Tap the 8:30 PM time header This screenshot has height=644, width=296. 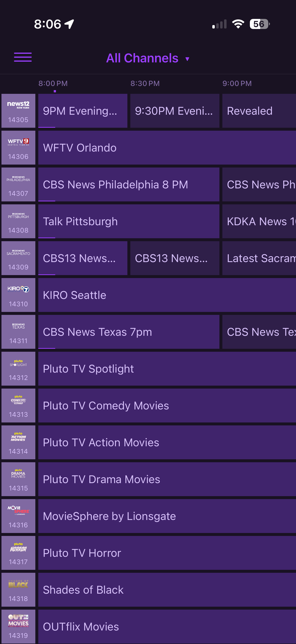[145, 84]
